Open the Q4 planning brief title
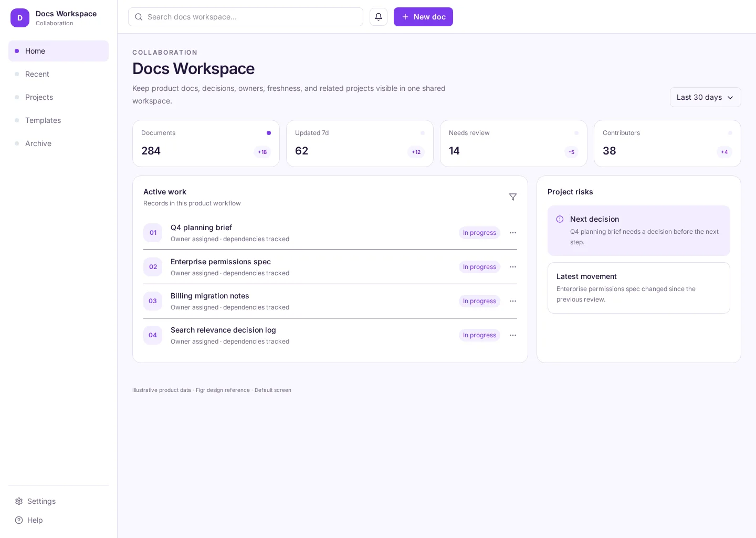Screen dimensions: 756x538 (201, 227)
